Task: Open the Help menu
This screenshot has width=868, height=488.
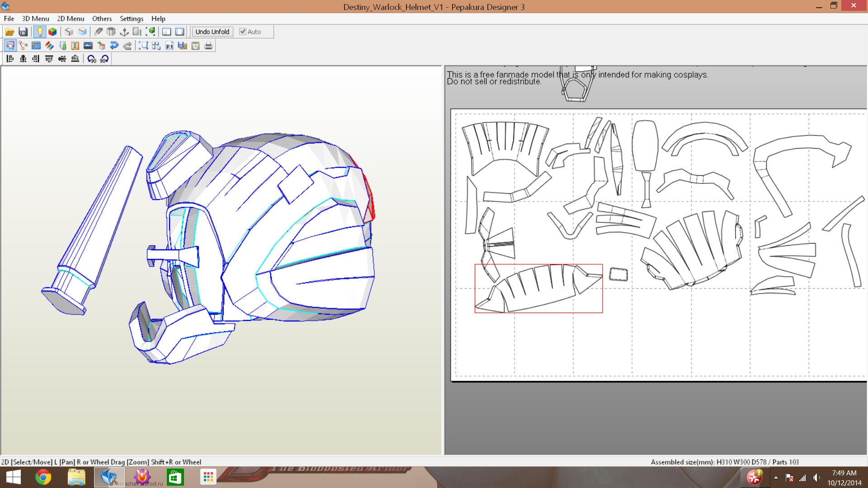Action: pyautogui.click(x=158, y=19)
